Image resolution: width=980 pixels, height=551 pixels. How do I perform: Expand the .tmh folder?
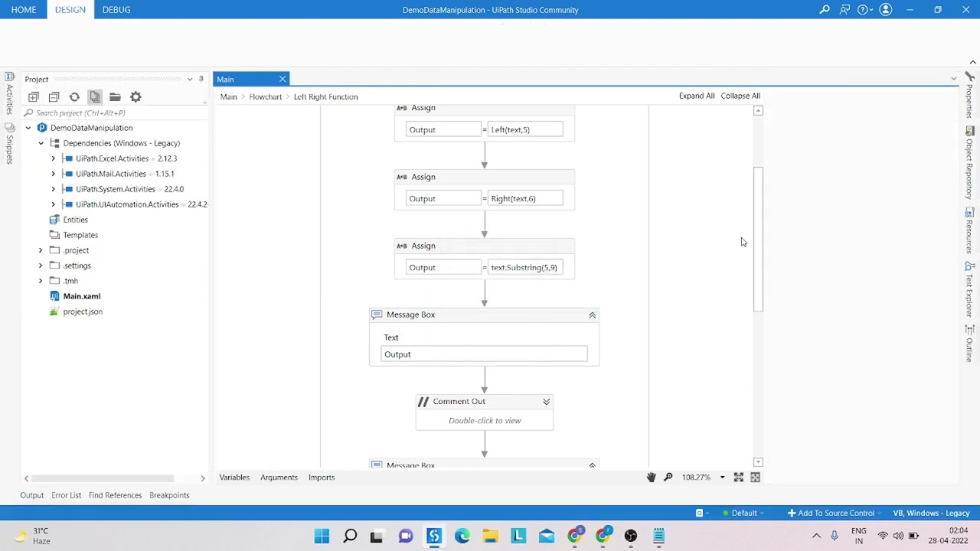click(41, 281)
